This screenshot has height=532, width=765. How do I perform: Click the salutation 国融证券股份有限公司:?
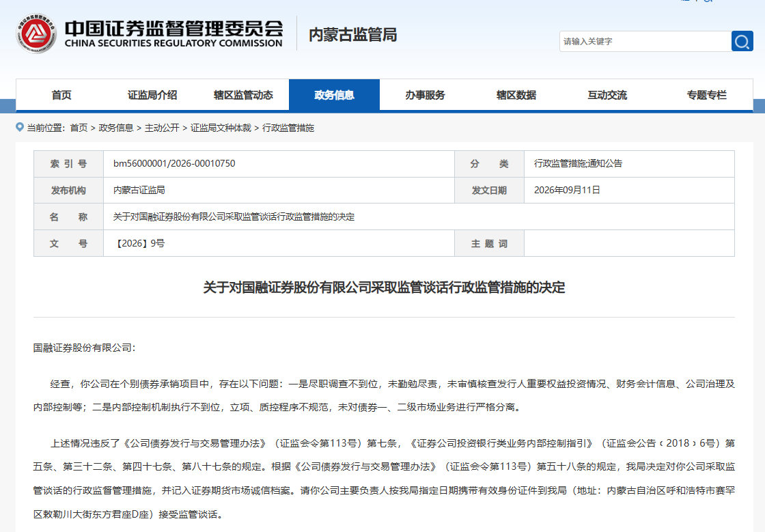point(85,348)
